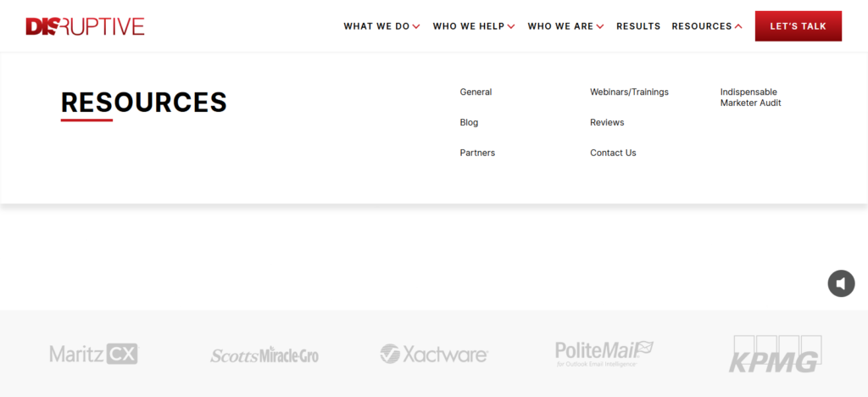Screen dimensions: 868x397
Task: Open Webinars/Trainings link
Action: [x=630, y=92]
